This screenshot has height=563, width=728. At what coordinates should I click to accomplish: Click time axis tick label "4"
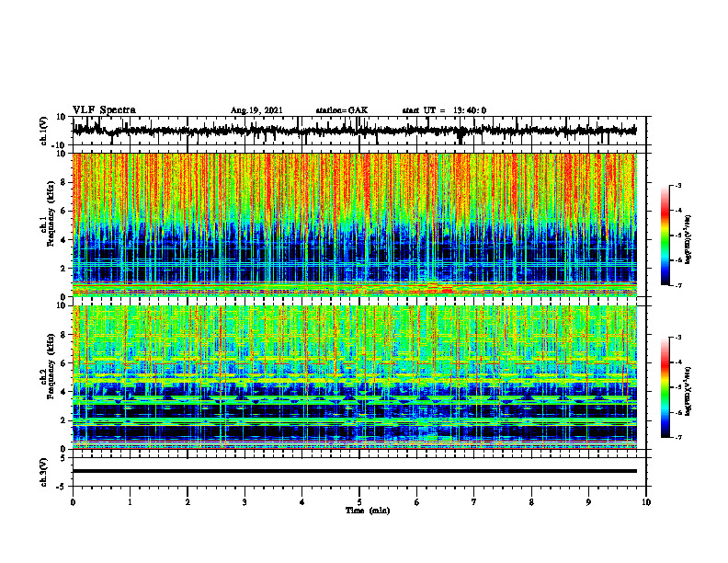301,502
